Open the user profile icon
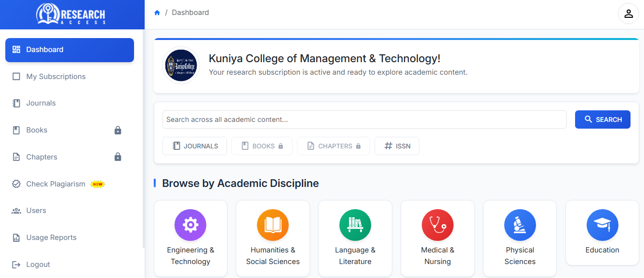Viewport: 644px width, 278px height. [628, 13]
